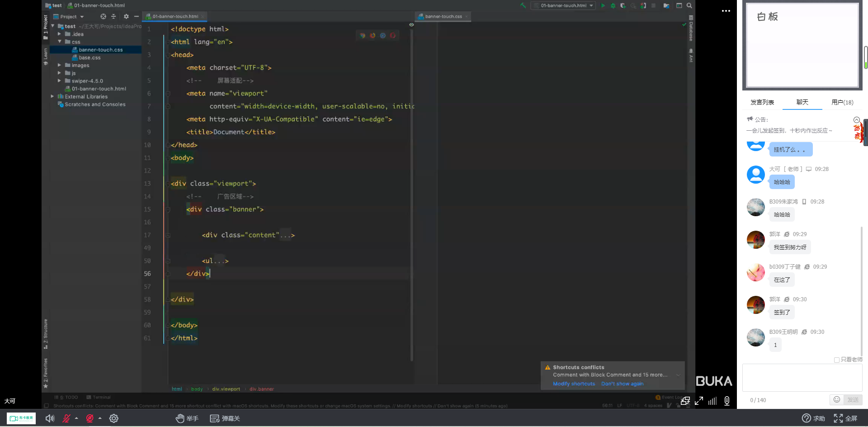Collapse the css folder

59,42
